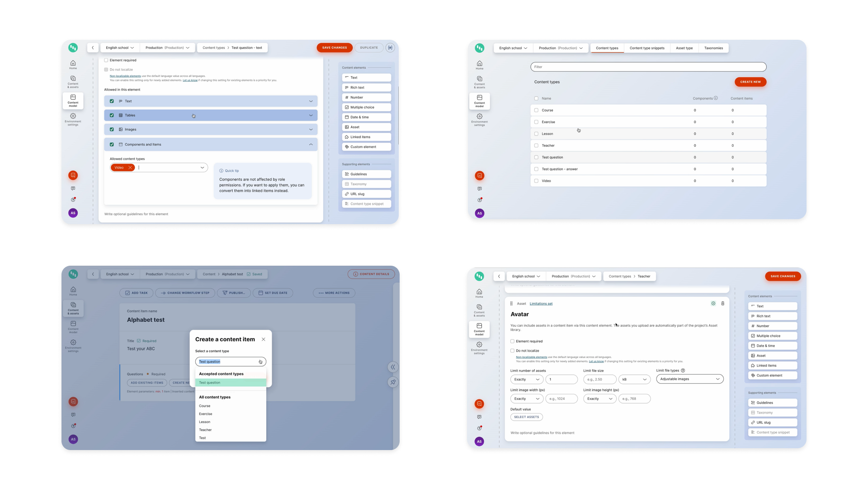Tick the checkbox for the Course row
Screen dimensions: 868x488
pos(536,110)
